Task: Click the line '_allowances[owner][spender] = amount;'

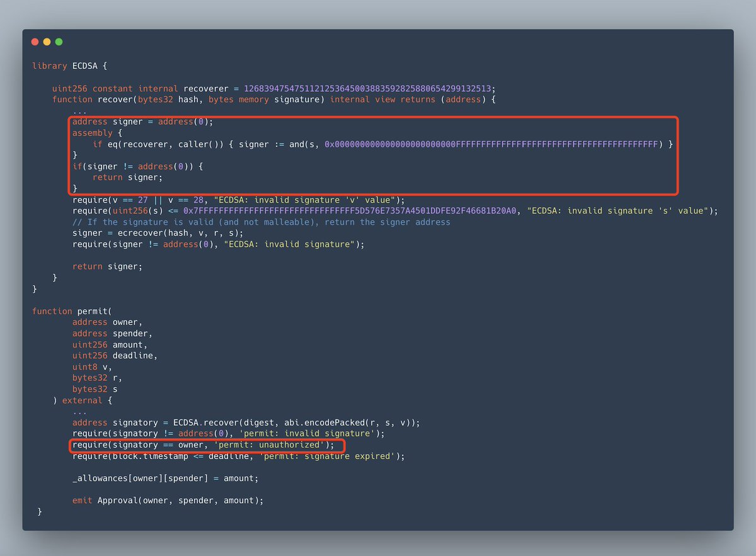Action: [165, 479]
